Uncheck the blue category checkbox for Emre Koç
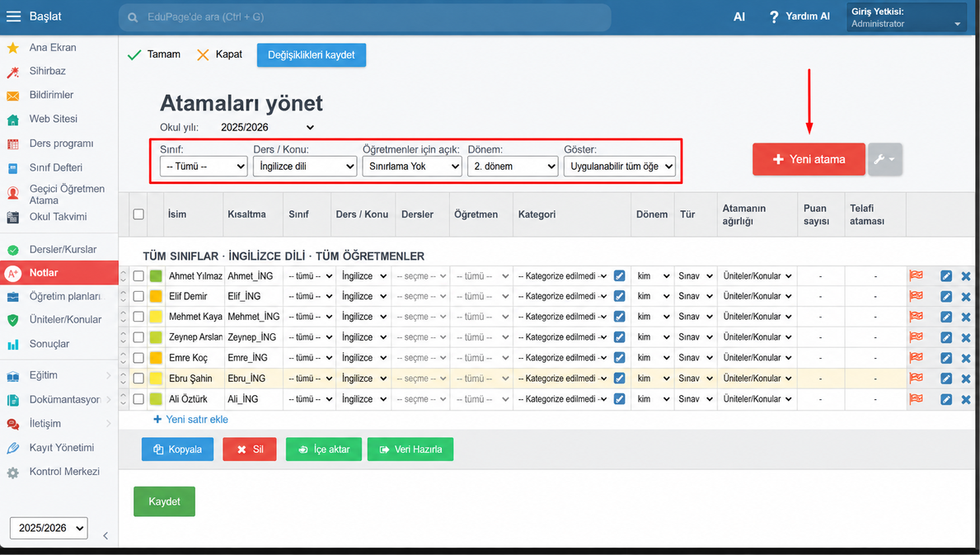The image size is (980, 555). 619,358
